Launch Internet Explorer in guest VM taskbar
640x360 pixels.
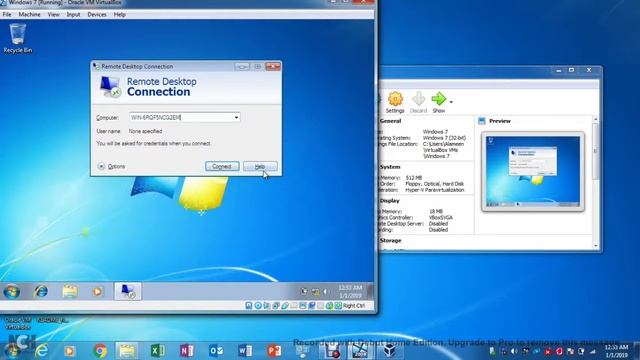[41, 291]
